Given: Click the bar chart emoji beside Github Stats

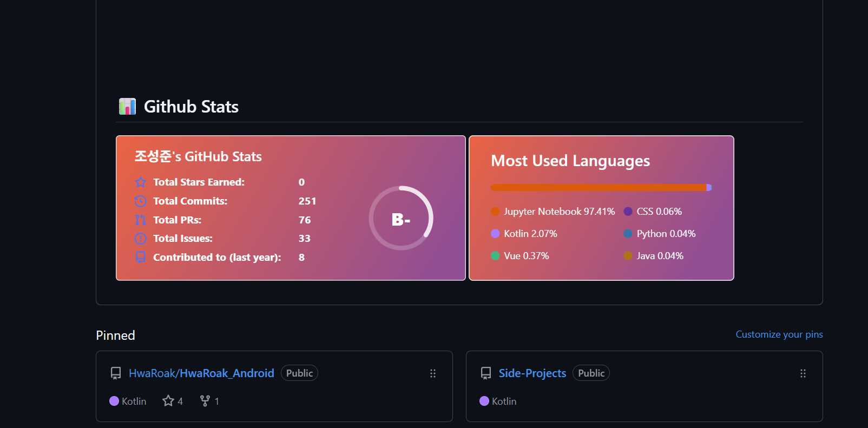Looking at the screenshot, I should 127,107.
